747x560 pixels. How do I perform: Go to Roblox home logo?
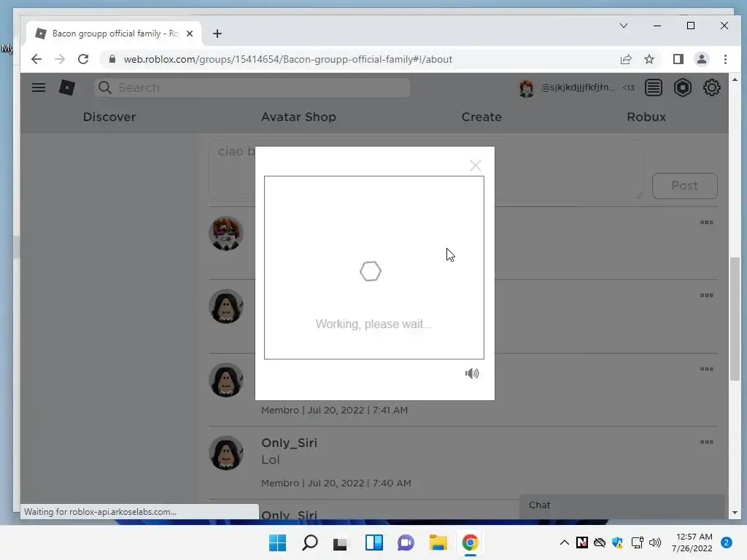66,87
